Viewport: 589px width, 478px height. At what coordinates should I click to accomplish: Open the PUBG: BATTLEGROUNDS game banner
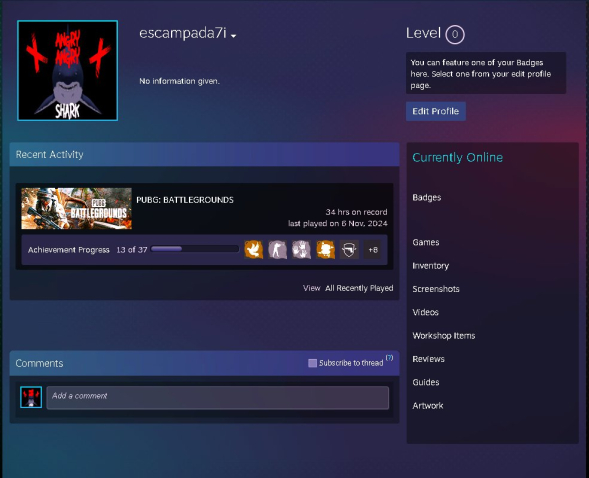point(76,208)
